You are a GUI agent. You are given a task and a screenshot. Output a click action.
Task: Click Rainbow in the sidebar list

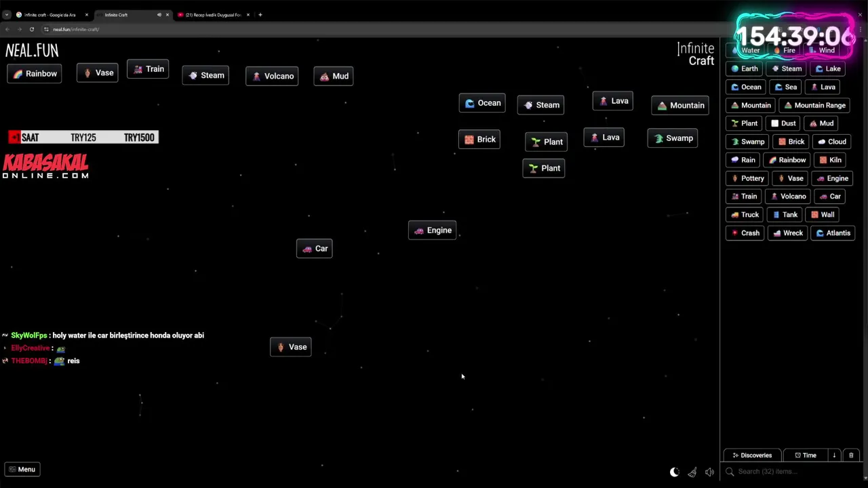pyautogui.click(x=787, y=160)
